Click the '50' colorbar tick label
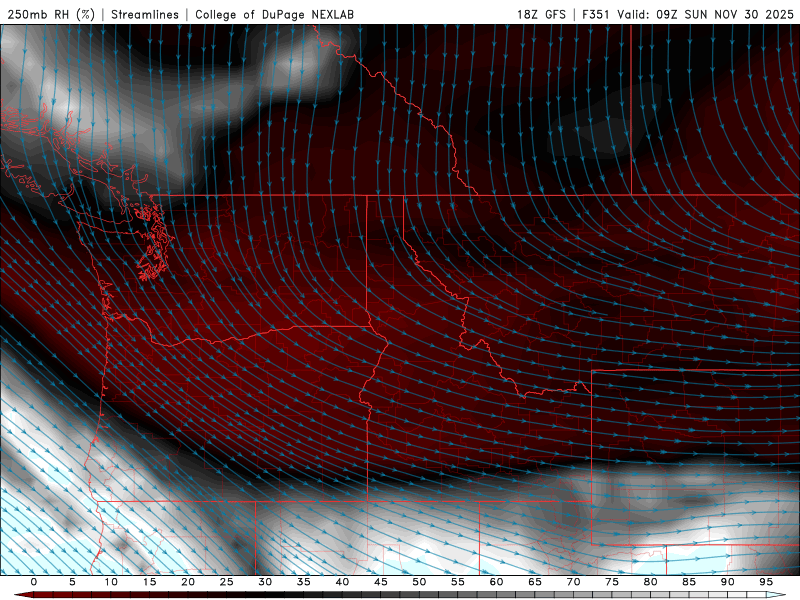Image resolution: width=800 pixels, height=600 pixels. tap(419, 582)
